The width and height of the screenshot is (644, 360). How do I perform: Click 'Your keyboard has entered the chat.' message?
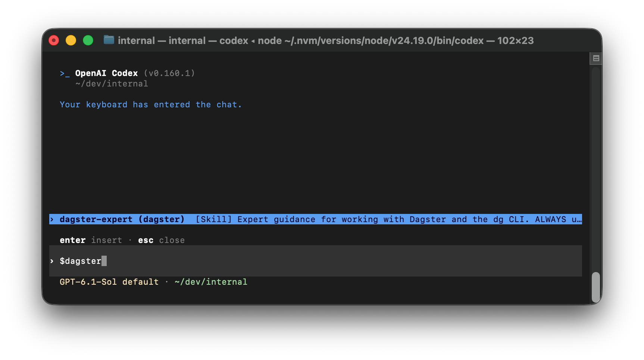click(x=151, y=105)
